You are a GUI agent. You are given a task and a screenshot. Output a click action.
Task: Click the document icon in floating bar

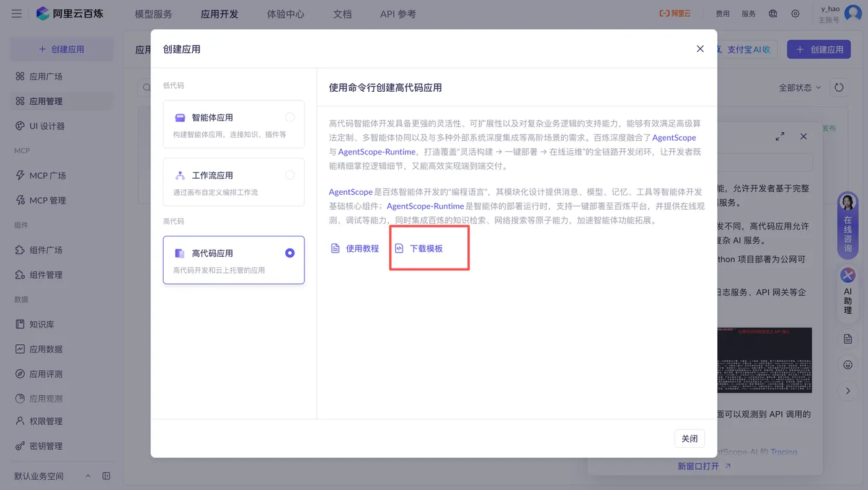tap(848, 339)
